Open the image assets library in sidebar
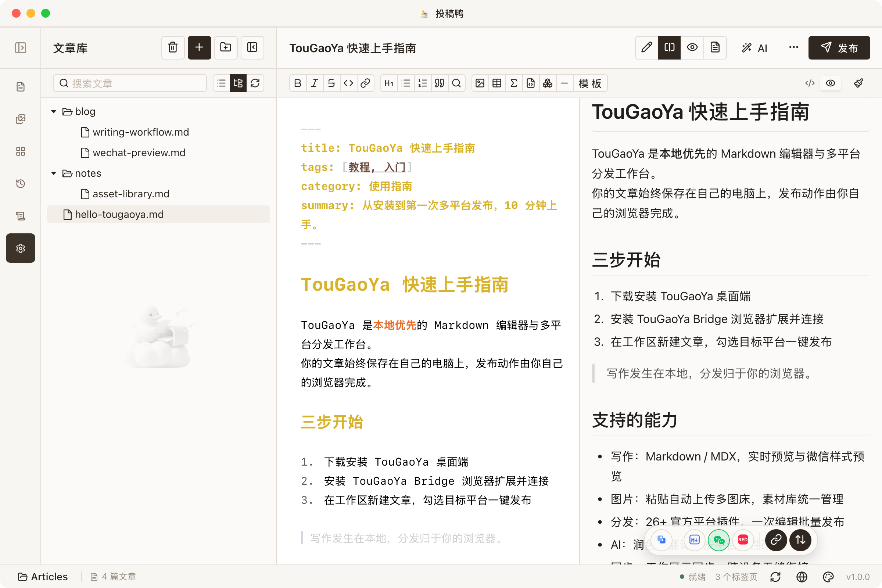 [x=21, y=119]
